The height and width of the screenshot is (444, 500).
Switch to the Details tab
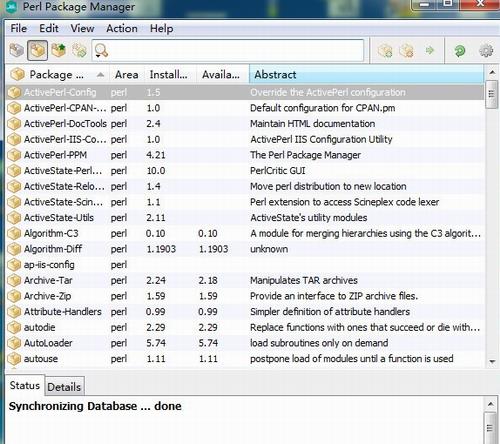64,387
